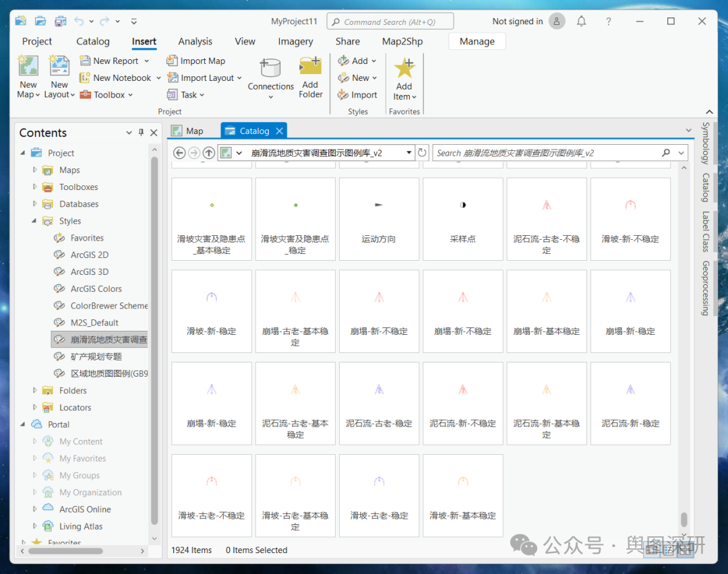This screenshot has width=728, height=574.
Task: Open the Map2Shp ribbon tab
Action: 402,41
